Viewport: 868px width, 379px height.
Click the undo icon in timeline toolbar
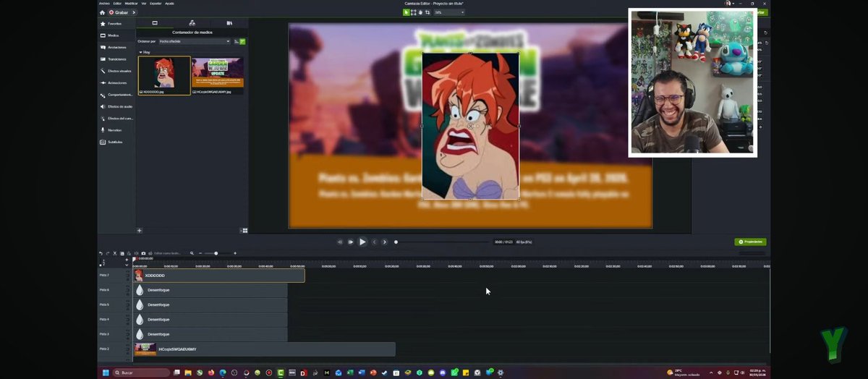[101, 253]
